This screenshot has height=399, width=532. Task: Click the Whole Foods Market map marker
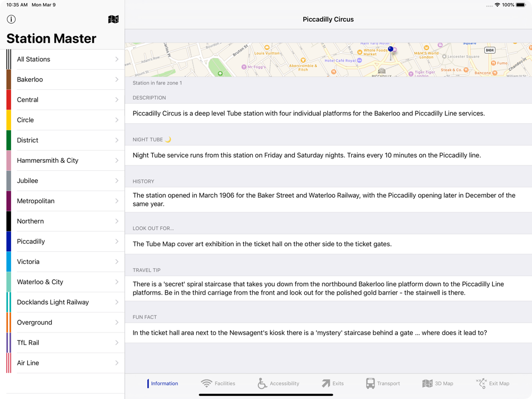pos(360,52)
